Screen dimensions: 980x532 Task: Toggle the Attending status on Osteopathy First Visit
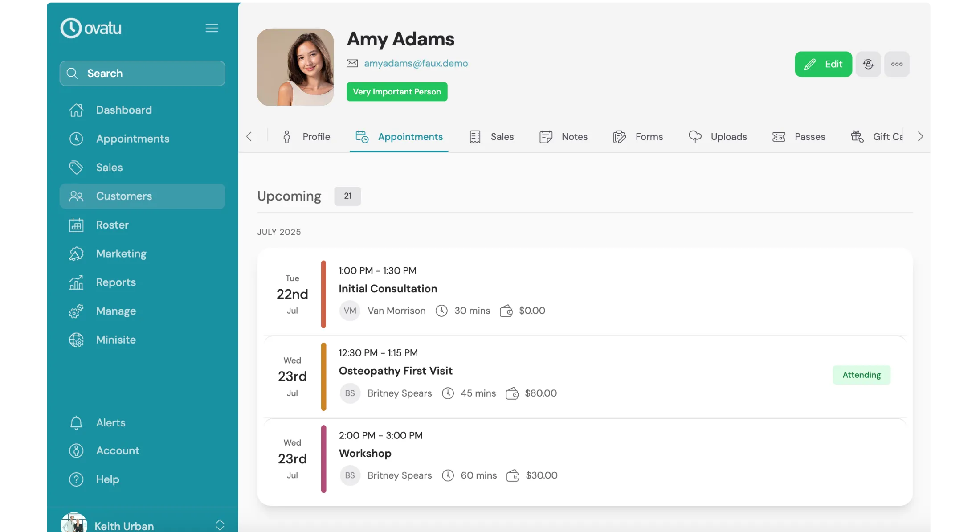pos(861,375)
